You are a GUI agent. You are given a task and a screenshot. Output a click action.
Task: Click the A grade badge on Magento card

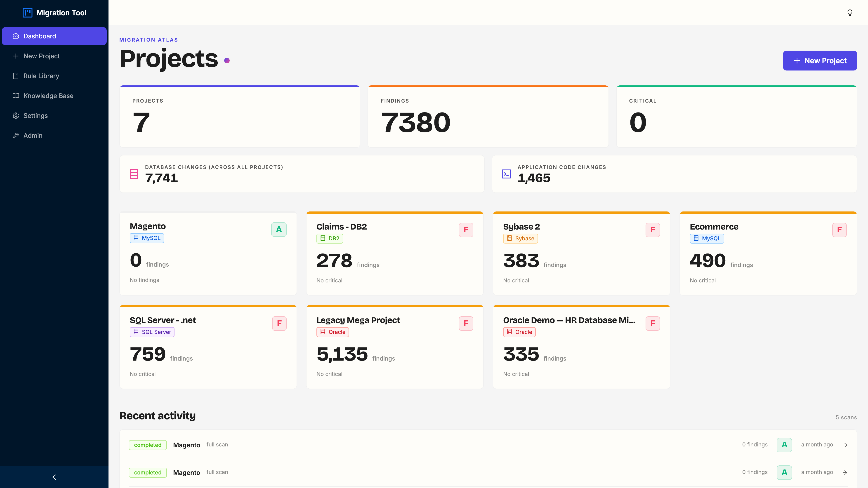coord(279,229)
